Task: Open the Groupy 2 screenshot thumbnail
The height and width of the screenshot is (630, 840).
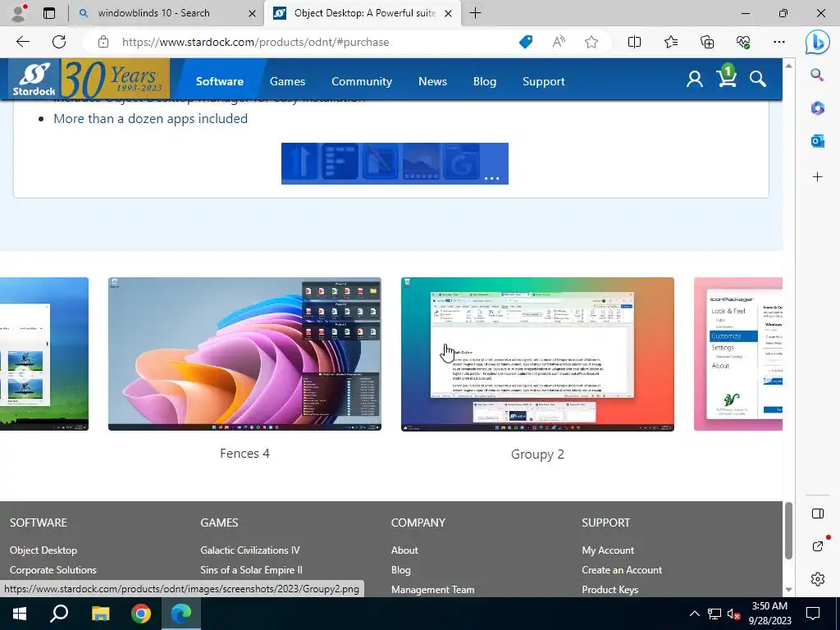Action: (537, 354)
